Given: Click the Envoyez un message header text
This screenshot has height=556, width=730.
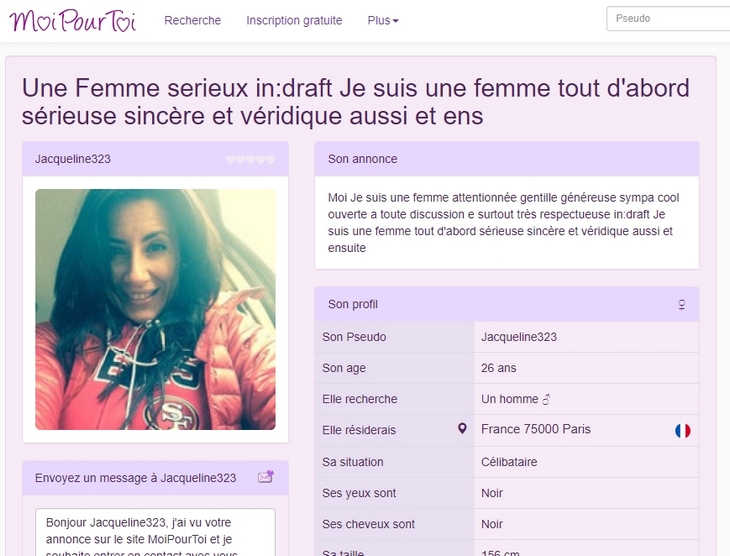Looking at the screenshot, I should point(135,478).
